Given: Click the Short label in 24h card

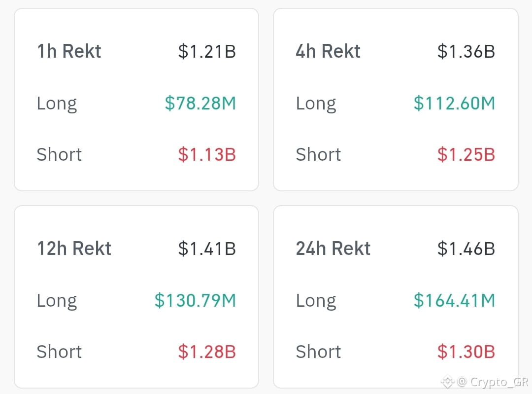Looking at the screenshot, I should coord(318,352).
